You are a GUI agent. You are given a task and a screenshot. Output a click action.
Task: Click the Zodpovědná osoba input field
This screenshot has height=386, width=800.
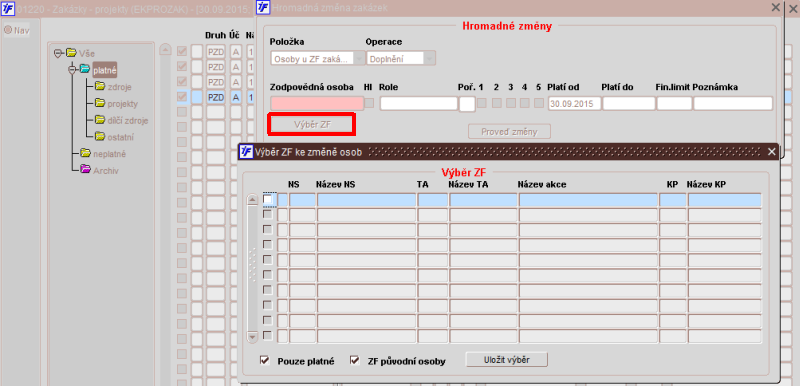tap(317, 104)
